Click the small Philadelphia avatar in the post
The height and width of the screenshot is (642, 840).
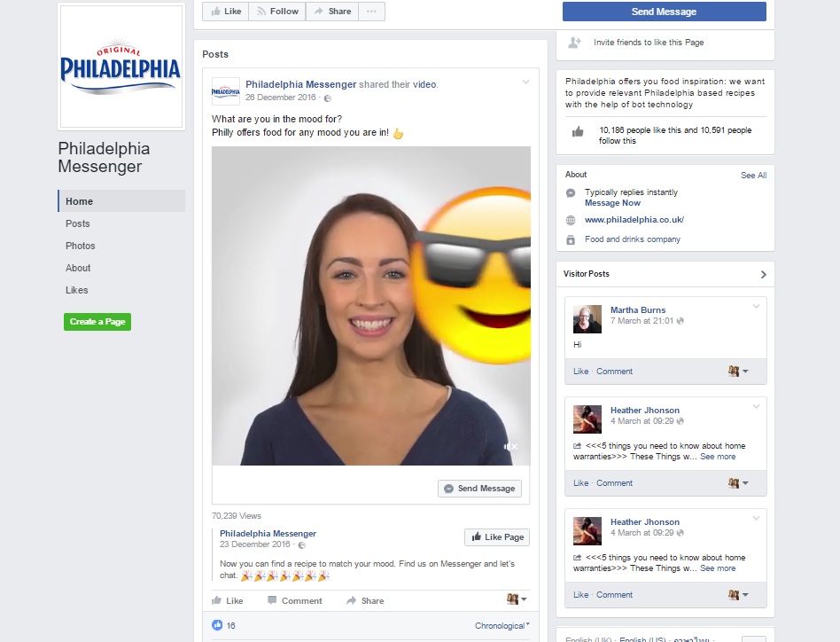point(226,91)
